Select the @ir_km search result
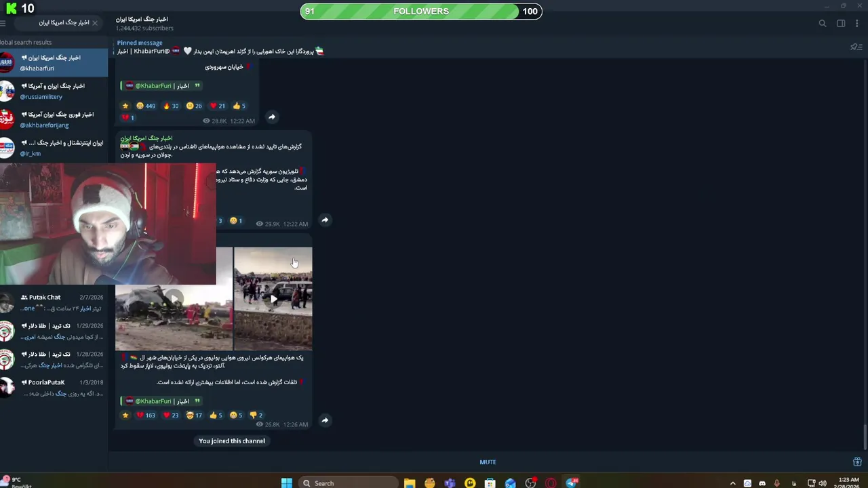Viewport: 868px width, 488px height. [54, 148]
